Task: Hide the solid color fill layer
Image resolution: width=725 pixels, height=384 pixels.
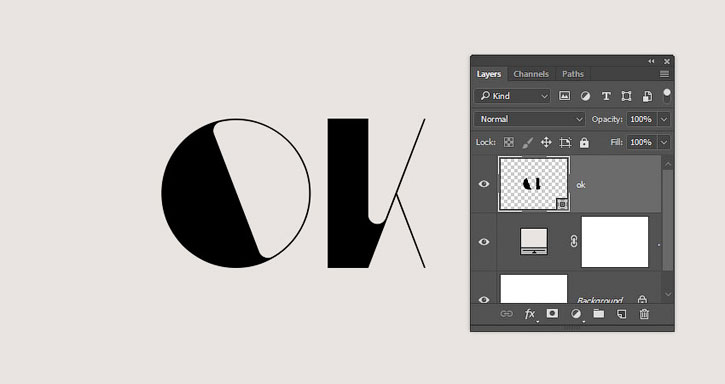Action: point(484,242)
